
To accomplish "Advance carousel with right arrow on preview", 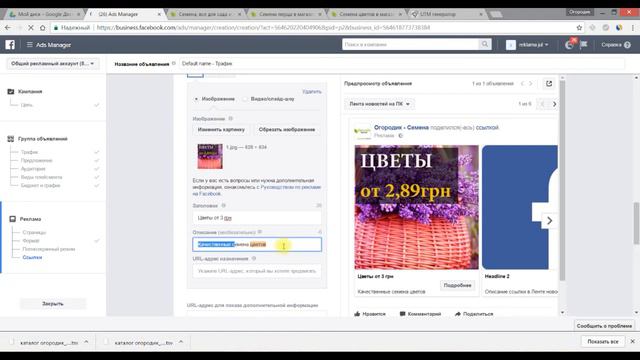I will [x=549, y=221].
